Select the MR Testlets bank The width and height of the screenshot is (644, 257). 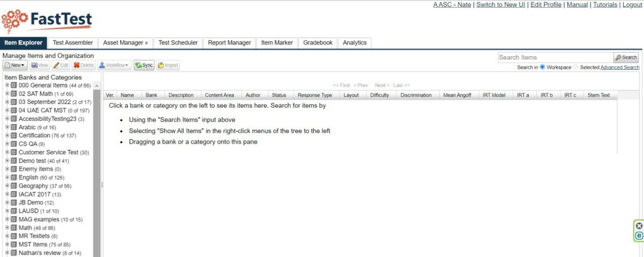pyautogui.click(x=38, y=236)
